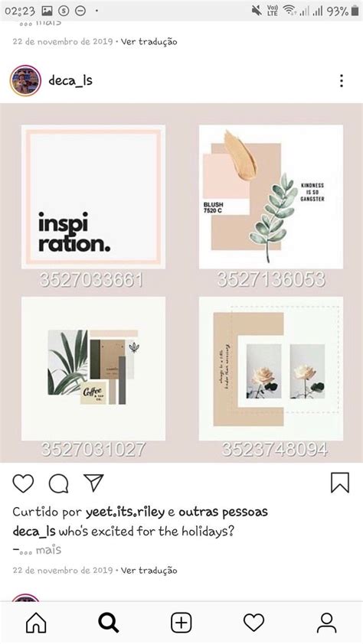363x644 pixels.
Task: Go to Home feed tab
Action: [x=36, y=623]
